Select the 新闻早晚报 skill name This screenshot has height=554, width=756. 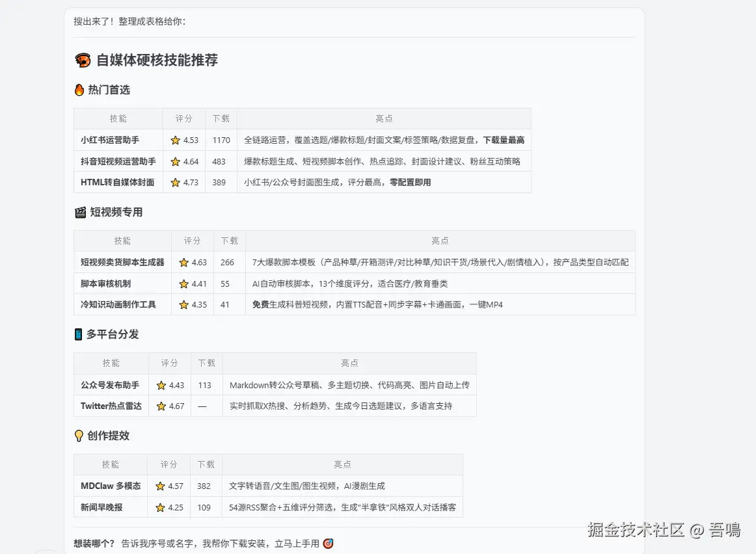pos(101,507)
